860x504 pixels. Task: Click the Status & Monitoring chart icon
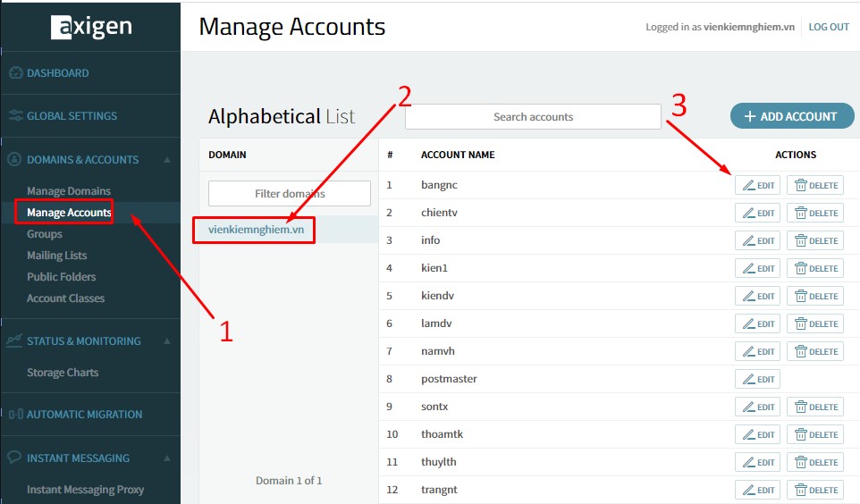tap(14, 340)
